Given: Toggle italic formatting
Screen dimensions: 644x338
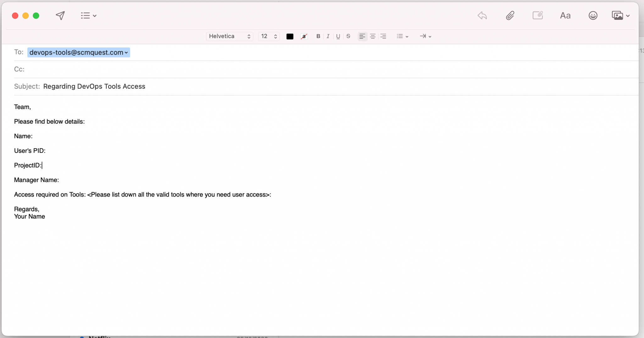Looking at the screenshot, I should point(328,36).
